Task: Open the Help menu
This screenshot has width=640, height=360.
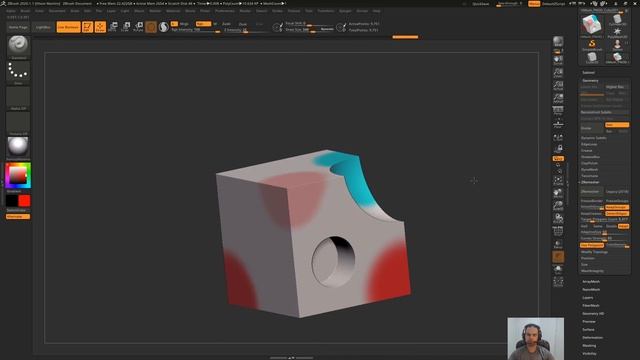Action: pyautogui.click(x=376, y=11)
